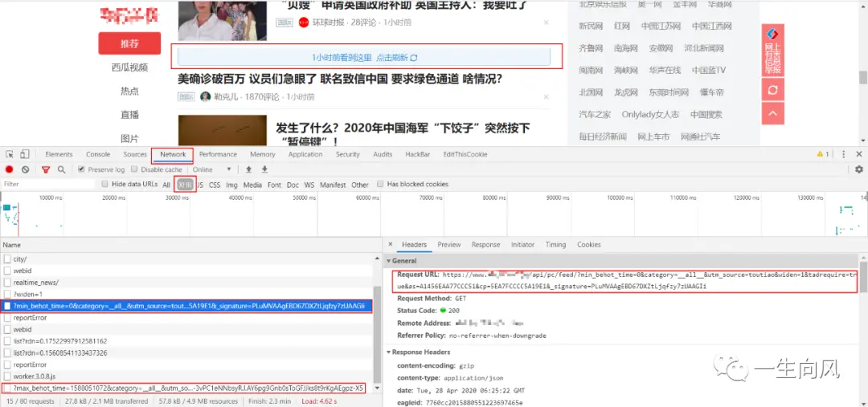Filter requests by Img type
868x407 pixels.
tap(231, 185)
